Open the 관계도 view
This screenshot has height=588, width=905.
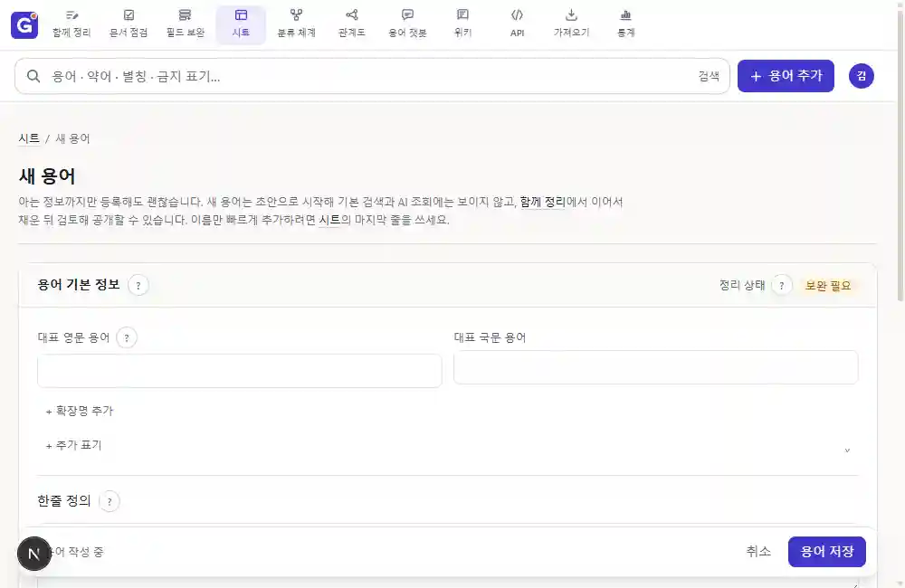[x=351, y=24]
